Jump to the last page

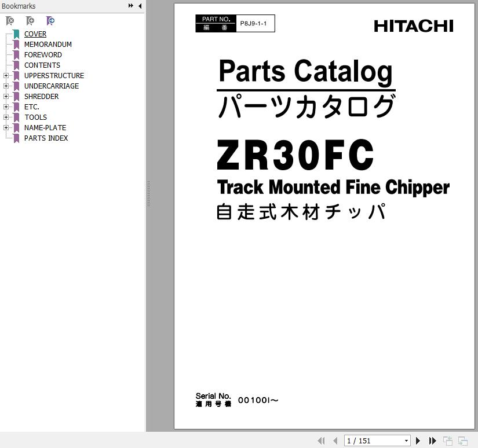432,440
